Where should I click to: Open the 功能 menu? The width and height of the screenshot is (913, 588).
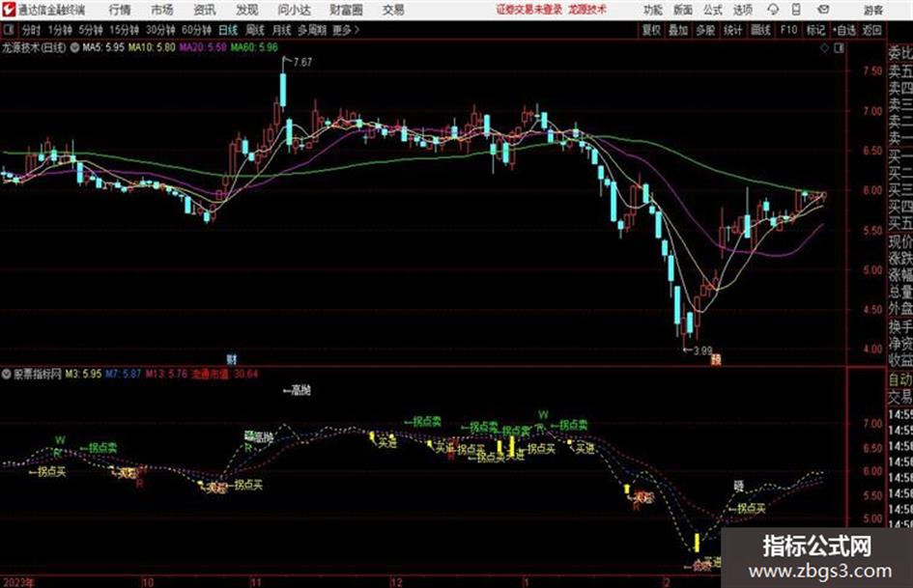(x=653, y=10)
